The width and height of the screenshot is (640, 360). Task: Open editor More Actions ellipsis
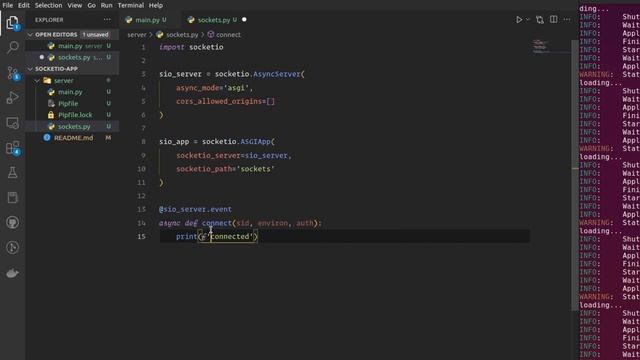pyautogui.click(x=567, y=20)
